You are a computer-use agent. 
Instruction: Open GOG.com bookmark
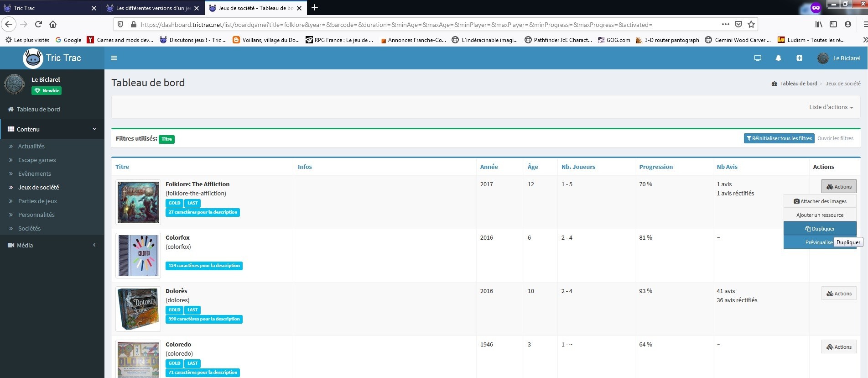click(x=614, y=40)
